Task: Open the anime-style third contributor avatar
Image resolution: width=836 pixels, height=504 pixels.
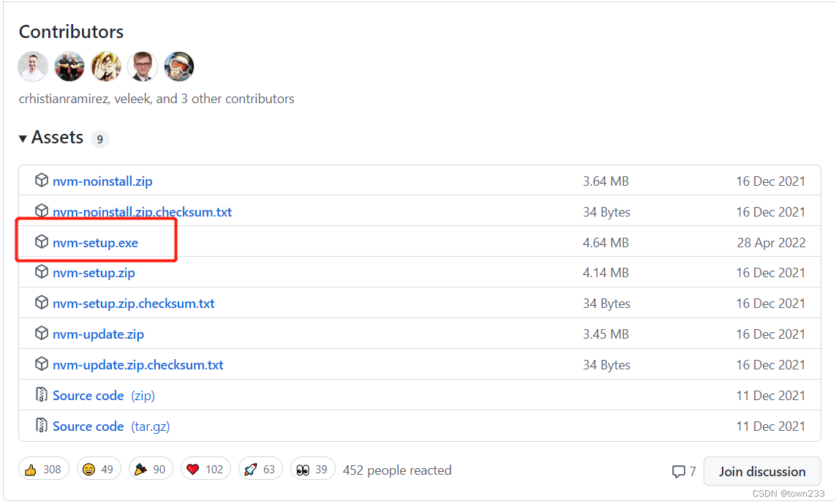Action: (x=106, y=67)
